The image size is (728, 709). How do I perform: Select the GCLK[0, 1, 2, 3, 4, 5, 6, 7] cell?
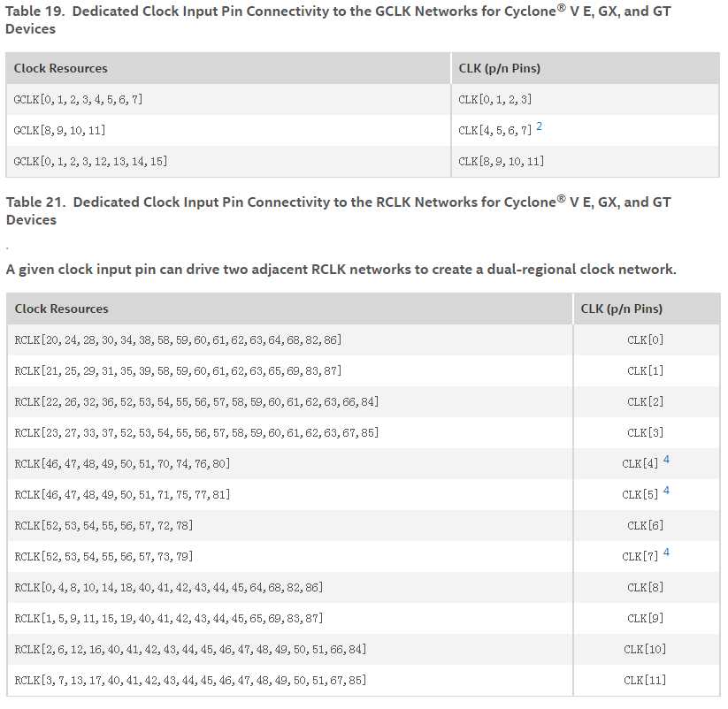click(78, 99)
